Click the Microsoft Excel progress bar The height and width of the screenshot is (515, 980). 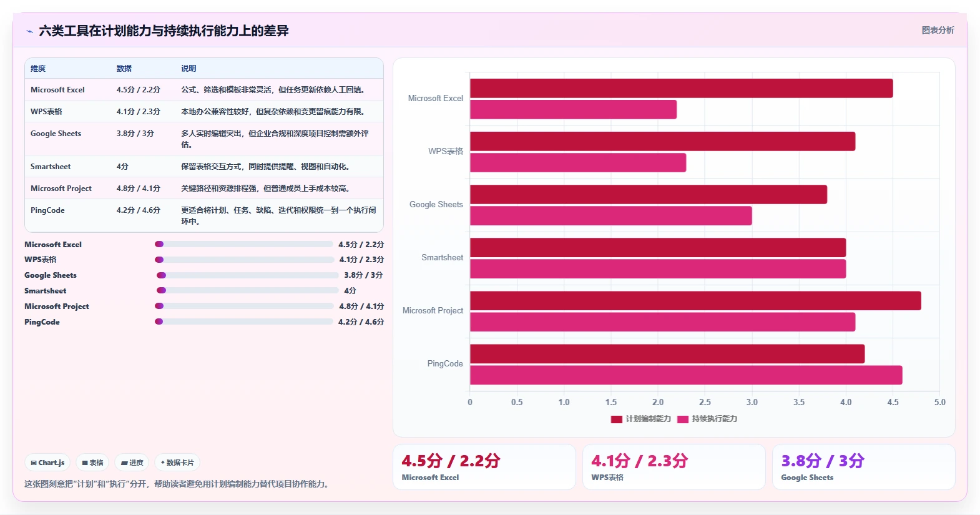[243, 244]
